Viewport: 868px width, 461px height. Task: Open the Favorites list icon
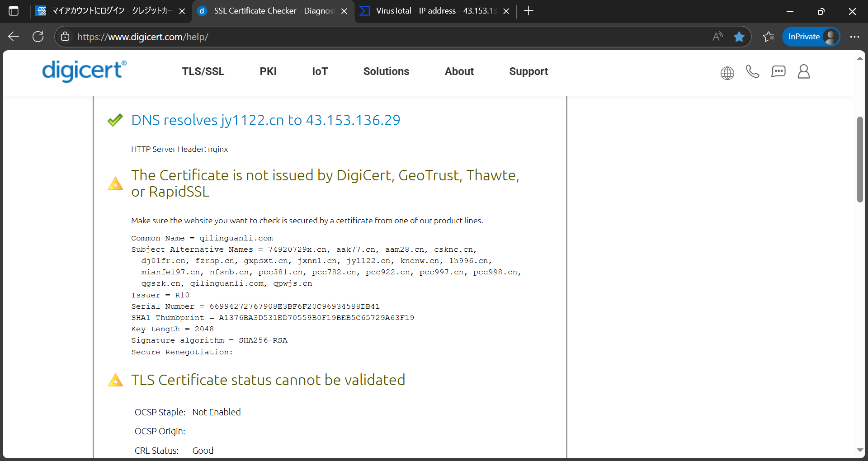tap(769, 37)
